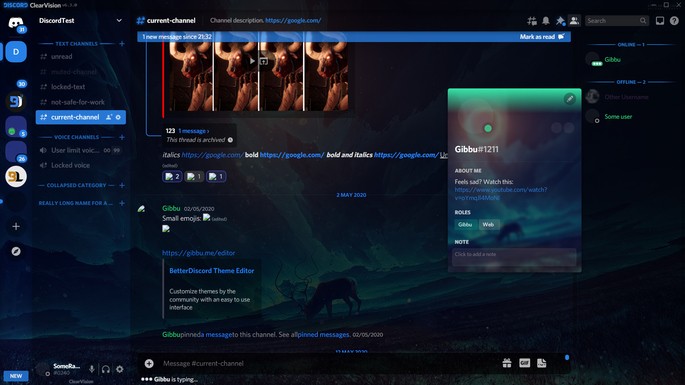Open Discord home direct messages
Viewport: 685px width, 385px height.
click(16, 23)
